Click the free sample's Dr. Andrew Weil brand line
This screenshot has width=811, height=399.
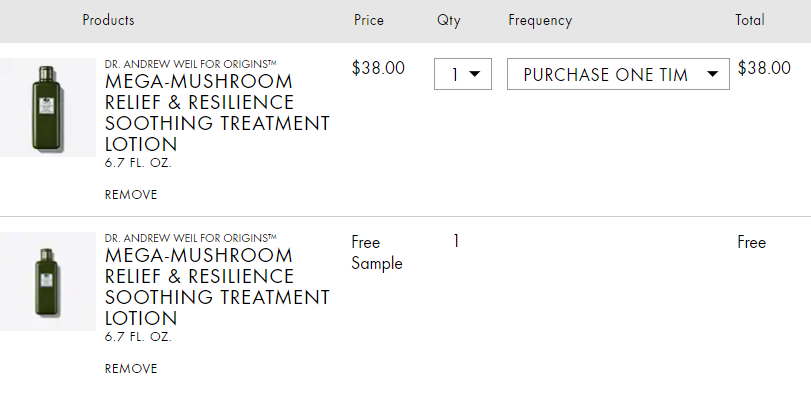[191, 238]
